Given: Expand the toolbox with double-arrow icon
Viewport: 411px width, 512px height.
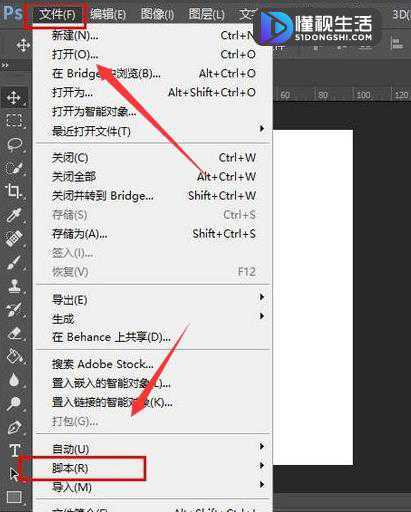Looking at the screenshot, I should click(x=5, y=65).
